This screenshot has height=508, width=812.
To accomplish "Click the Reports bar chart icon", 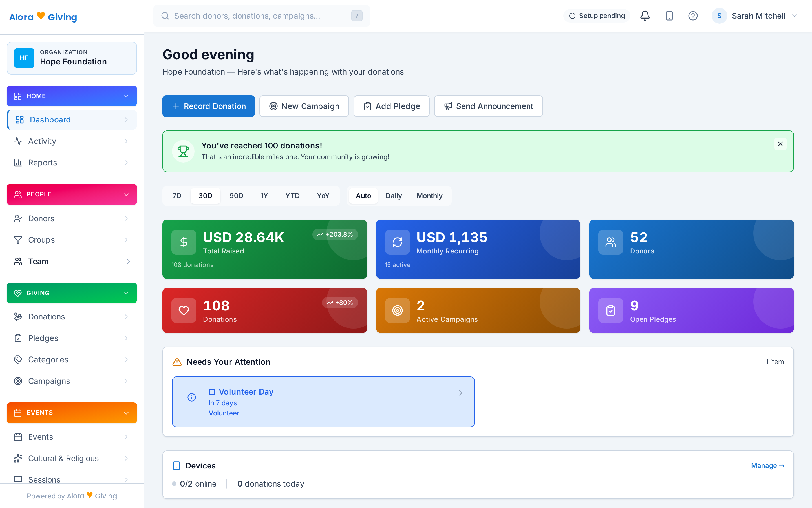I will pyautogui.click(x=18, y=163).
